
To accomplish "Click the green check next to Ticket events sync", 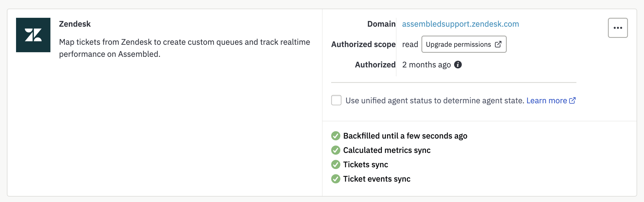I will (x=336, y=179).
